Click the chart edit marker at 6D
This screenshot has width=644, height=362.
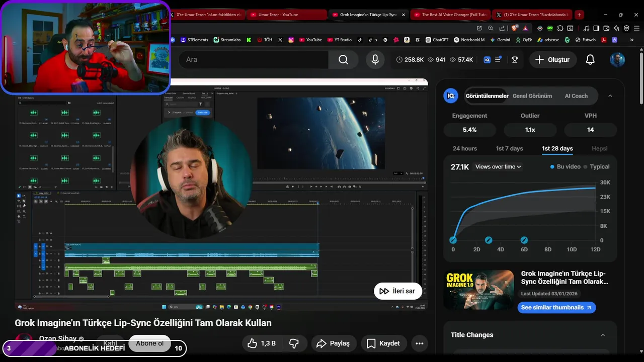point(524,240)
